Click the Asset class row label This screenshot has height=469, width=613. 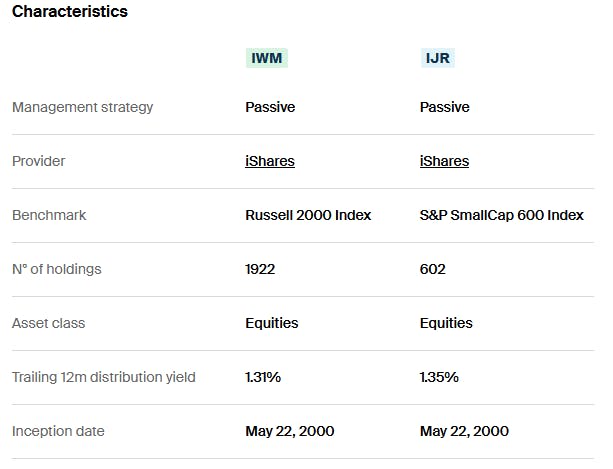(x=49, y=323)
